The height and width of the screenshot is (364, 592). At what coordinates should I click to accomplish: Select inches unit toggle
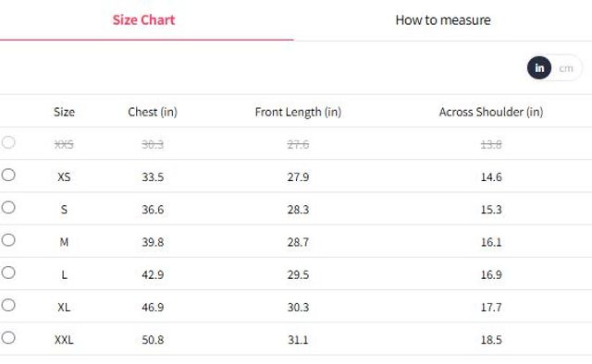click(x=539, y=67)
